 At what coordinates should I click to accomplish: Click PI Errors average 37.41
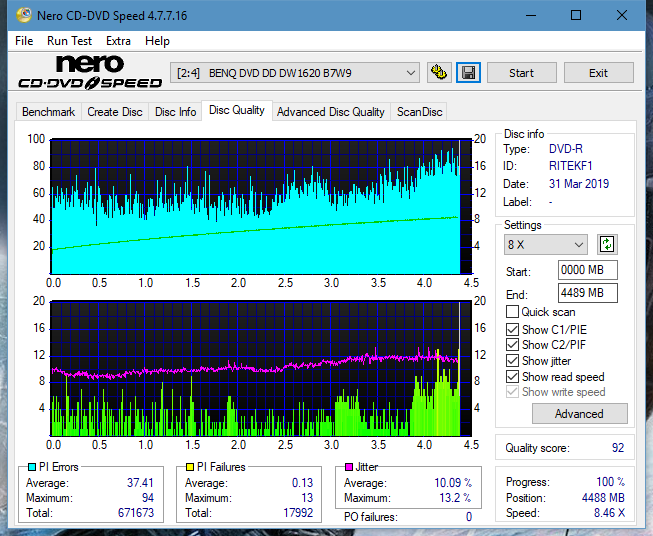click(140, 483)
